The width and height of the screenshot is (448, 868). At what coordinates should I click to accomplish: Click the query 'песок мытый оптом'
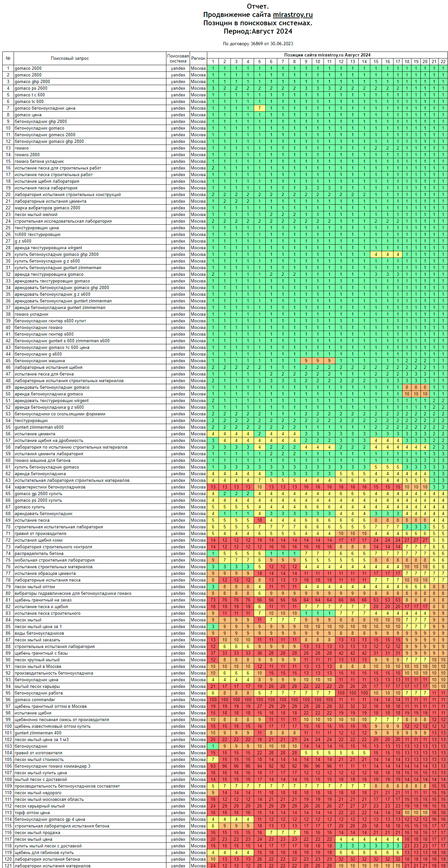tap(35, 587)
